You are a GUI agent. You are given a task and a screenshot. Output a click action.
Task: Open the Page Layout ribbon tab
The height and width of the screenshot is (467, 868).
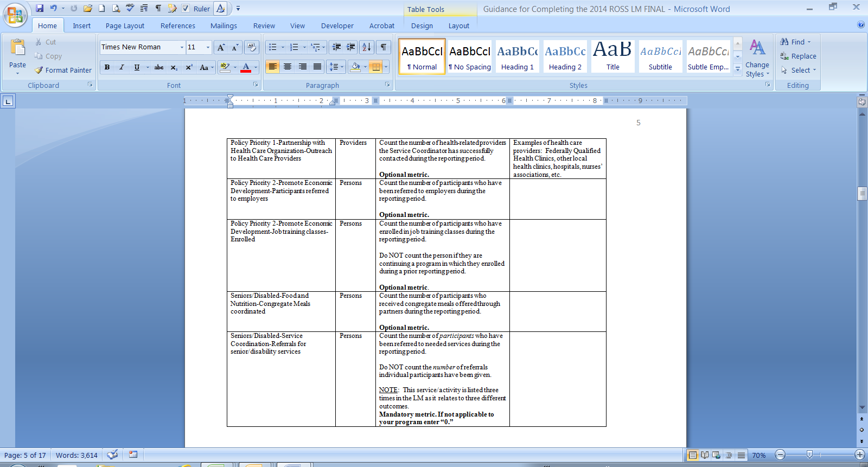point(125,25)
